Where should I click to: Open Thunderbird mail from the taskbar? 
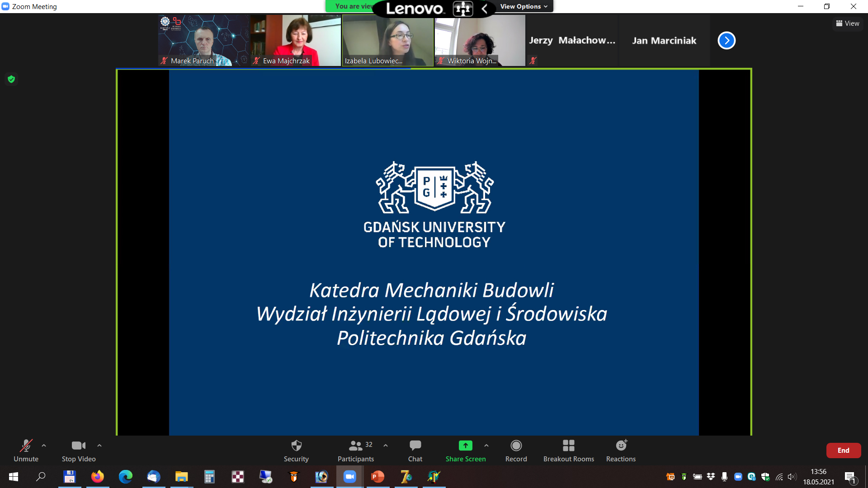[x=153, y=477]
